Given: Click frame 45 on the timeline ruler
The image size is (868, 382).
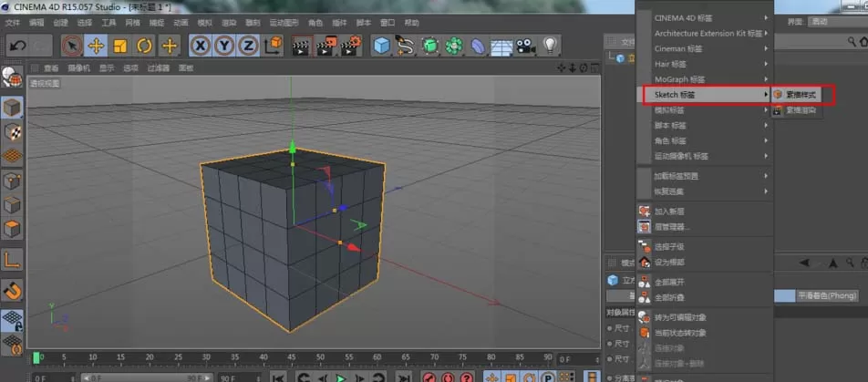Looking at the screenshot, I should pos(291,357).
